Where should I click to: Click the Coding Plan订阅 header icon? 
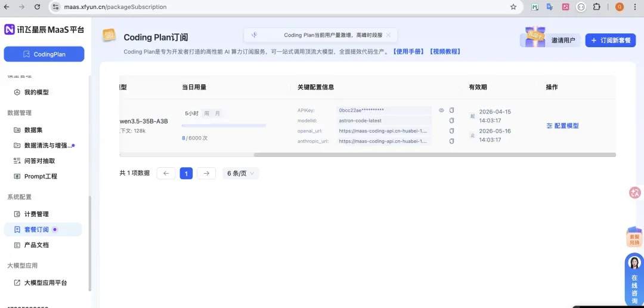pyautogui.click(x=109, y=35)
